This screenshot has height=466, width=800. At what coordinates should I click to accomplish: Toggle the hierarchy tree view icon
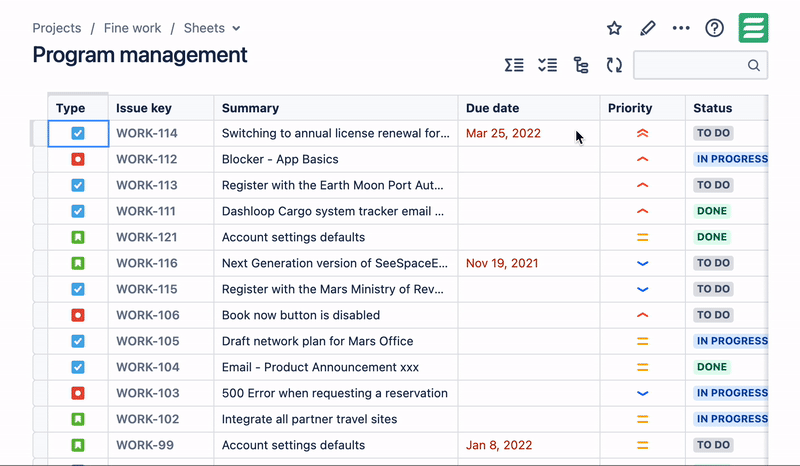click(581, 65)
